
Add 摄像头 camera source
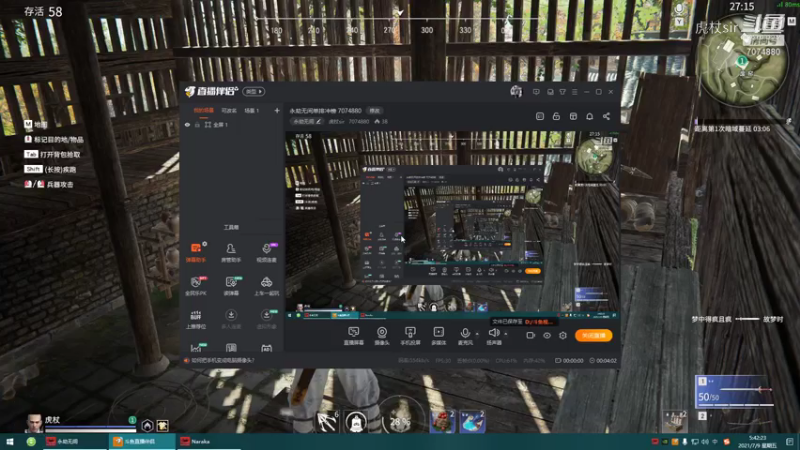click(x=382, y=336)
